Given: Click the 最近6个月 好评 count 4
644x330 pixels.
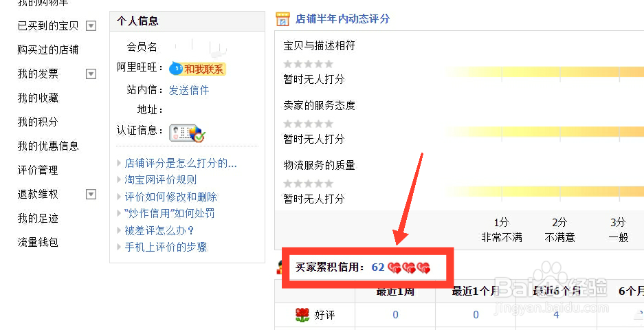Looking at the screenshot, I should tap(556, 315).
